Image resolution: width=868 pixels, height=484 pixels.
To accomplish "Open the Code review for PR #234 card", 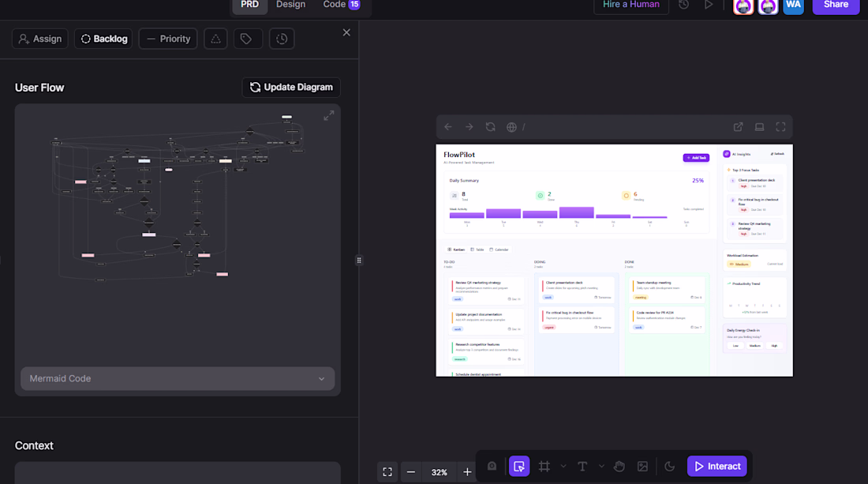I will point(668,320).
